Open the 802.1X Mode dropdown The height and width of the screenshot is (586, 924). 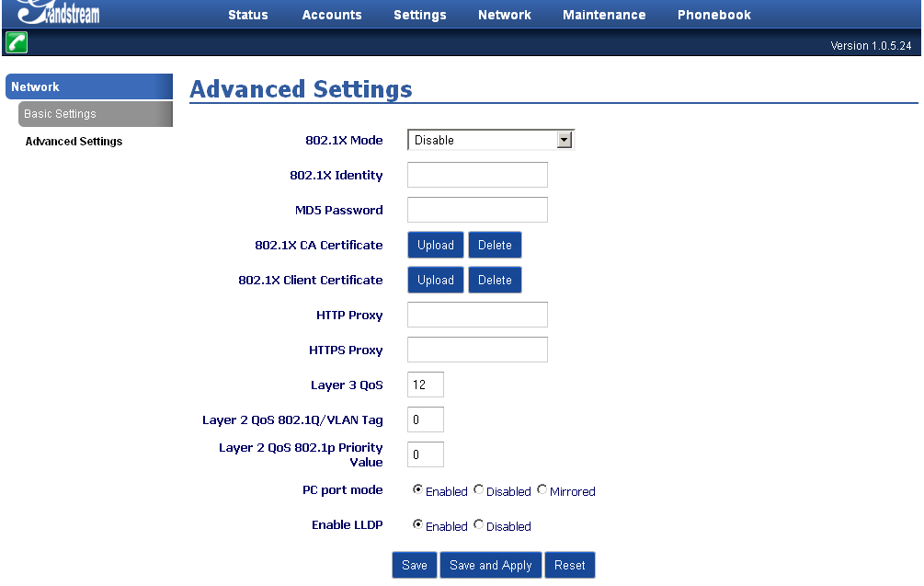click(491, 140)
